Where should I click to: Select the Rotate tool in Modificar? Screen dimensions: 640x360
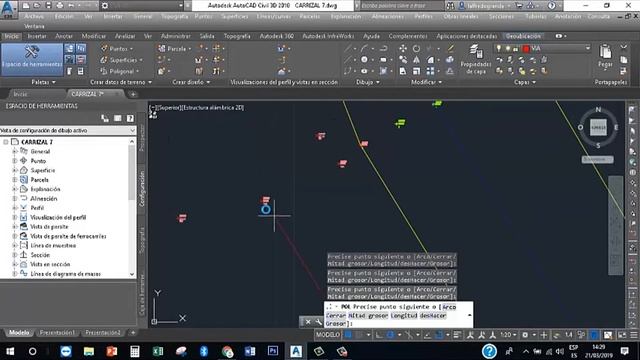[x=416, y=48]
